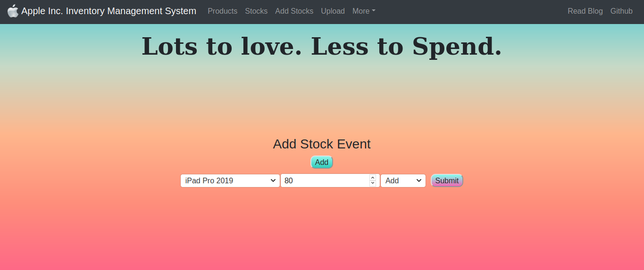Click the teal Add button
644x270 pixels.
click(x=322, y=162)
